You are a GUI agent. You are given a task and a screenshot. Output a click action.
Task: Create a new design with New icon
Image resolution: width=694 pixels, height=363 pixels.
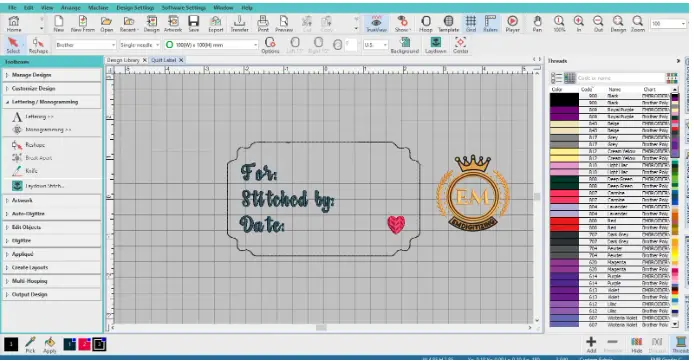(59, 23)
